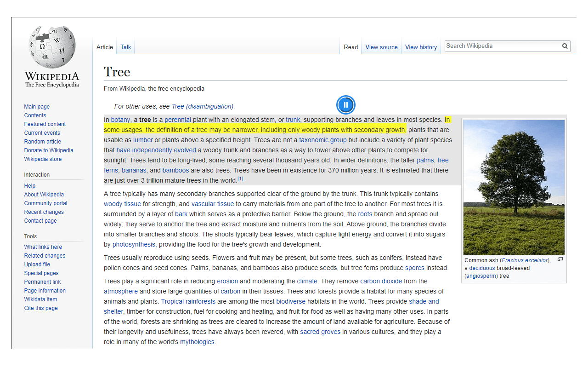Image resolution: width=588 pixels, height=368 pixels.
Task: Enlarge the image via caption icon
Action: [560, 259]
